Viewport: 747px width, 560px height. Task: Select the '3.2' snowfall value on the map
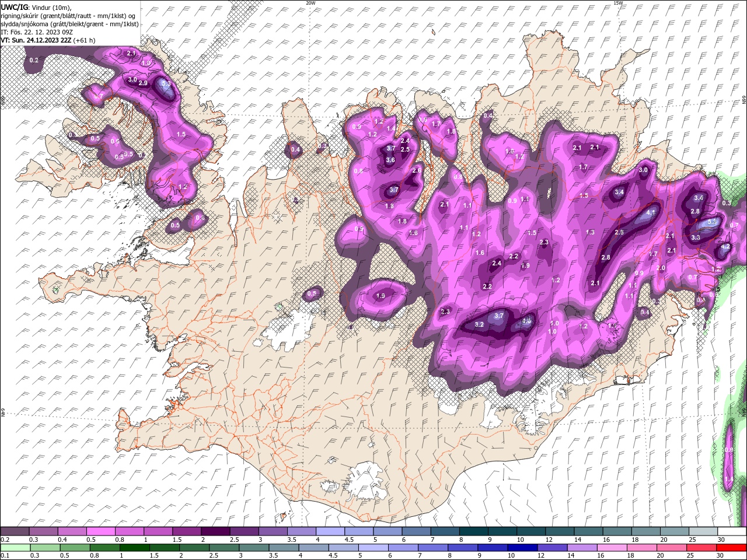coord(480,324)
